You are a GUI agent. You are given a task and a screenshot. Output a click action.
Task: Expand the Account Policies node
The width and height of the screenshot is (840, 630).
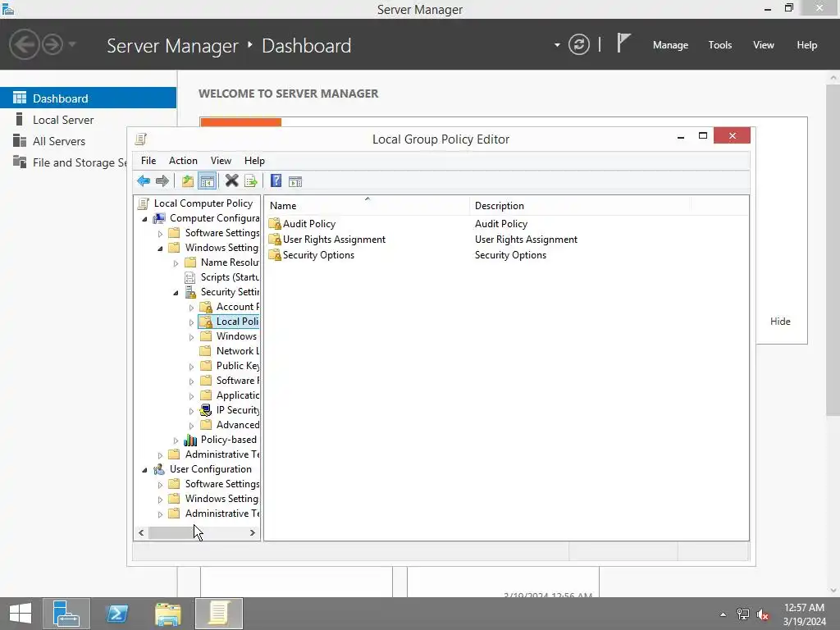191,308
